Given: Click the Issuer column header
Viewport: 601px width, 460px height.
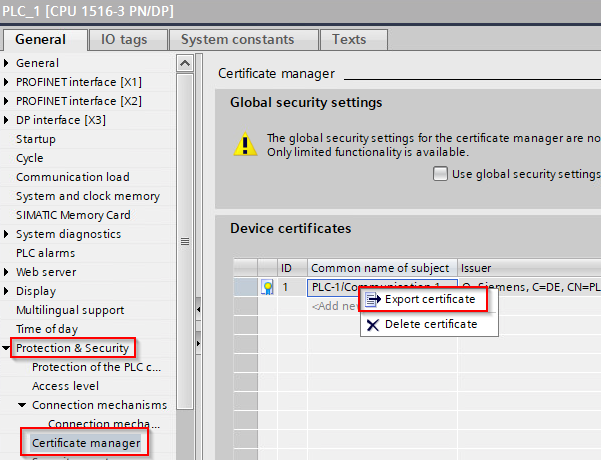Looking at the screenshot, I should pyautogui.click(x=529, y=268).
